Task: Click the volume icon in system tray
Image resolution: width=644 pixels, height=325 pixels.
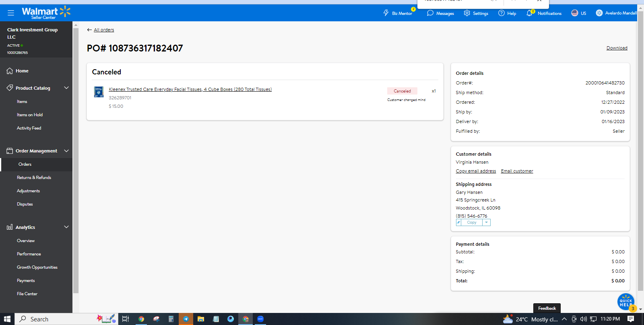Action: [x=584, y=319]
